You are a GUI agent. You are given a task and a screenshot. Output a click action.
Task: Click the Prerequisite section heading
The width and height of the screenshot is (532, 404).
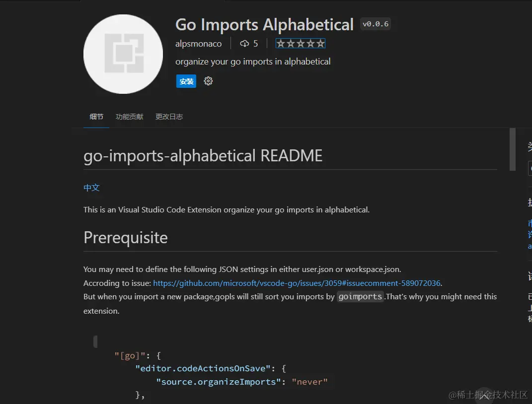coord(126,238)
